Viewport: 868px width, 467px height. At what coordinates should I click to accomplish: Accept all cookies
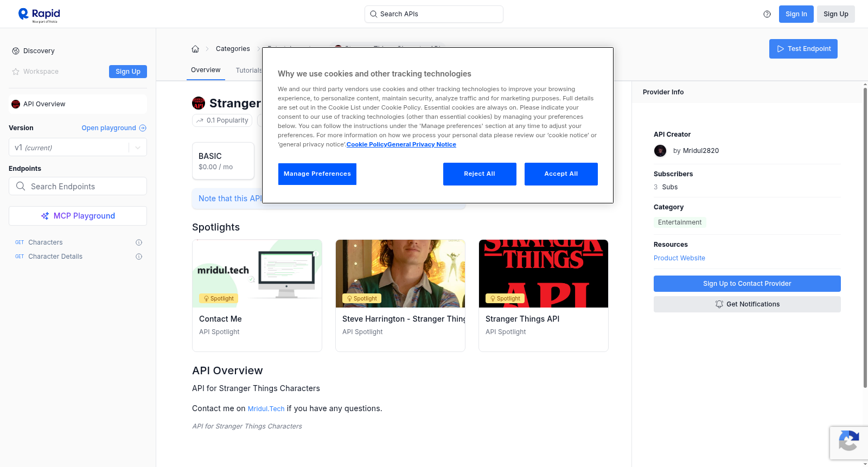click(x=561, y=174)
